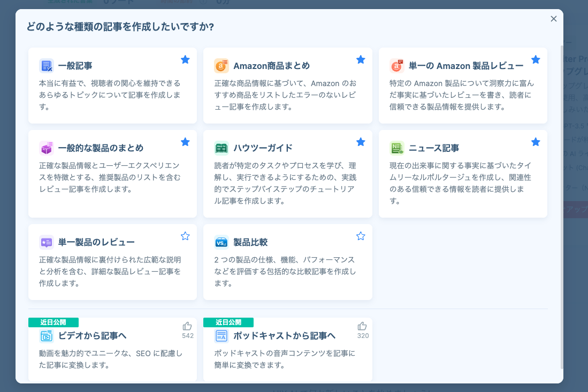This screenshot has height=392, width=588.
Task: Click the ハウツーガイド book icon
Action: (x=222, y=148)
